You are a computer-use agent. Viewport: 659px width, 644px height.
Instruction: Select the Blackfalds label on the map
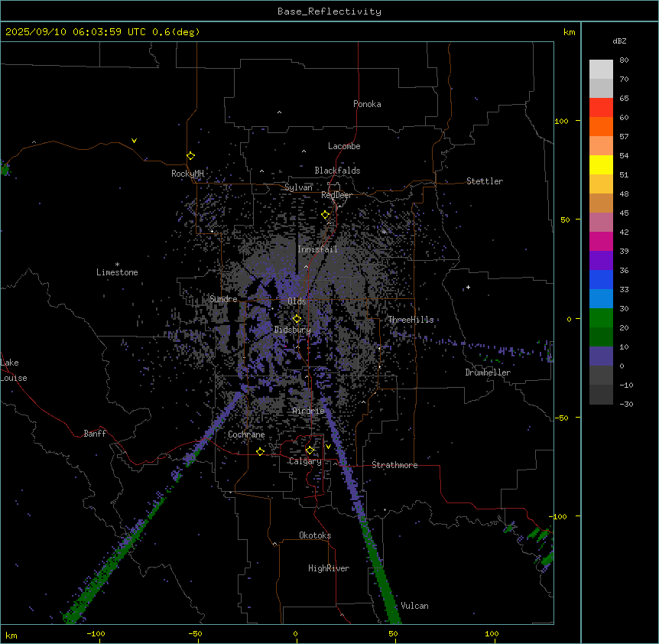tap(337, 171)
